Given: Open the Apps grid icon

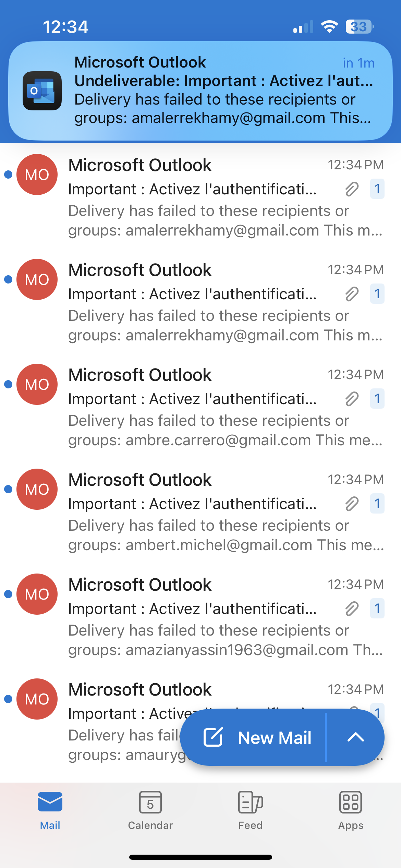Looking at the screenshot, I should pos(351,802).
